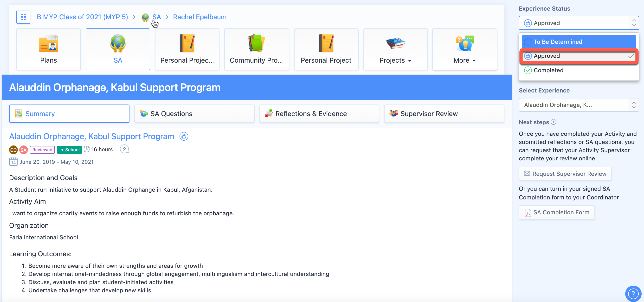Open the Experience Status dropdown showing Approved

pyautogui.click(x=579, y=23)
